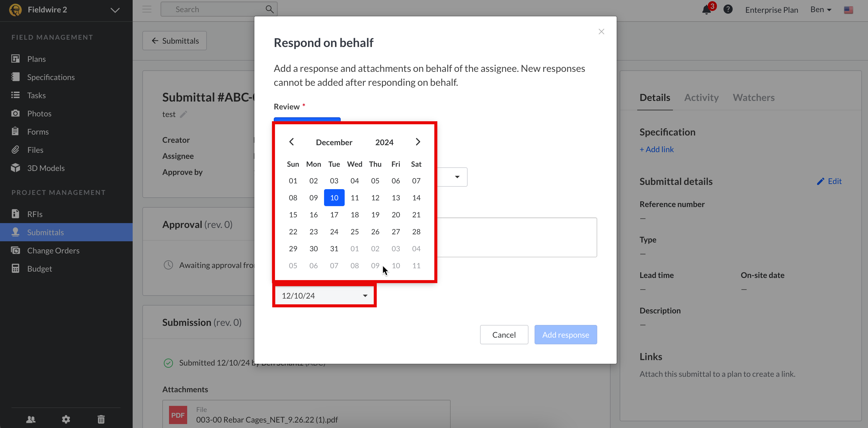Open project settings gear icon
The image size is (868, 428).
pyautogui.click(x=66, y=419)
